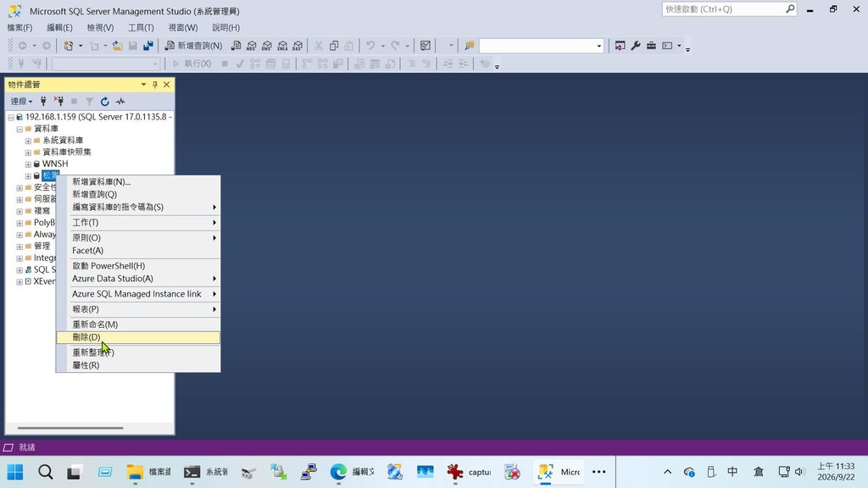This screenshot has width=868, height=488.
Task: Toggle the auto-hide pin on Object Explorer
Action: (155, 84)
